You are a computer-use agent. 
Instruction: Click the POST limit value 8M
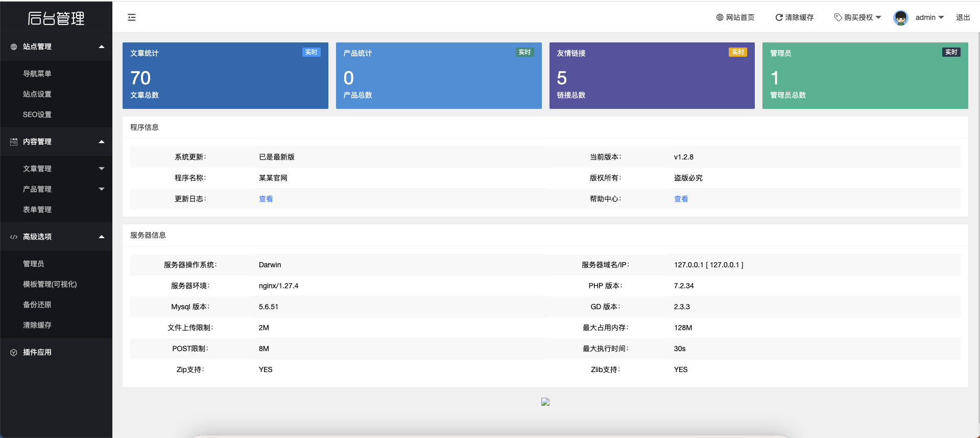pyautogui.click(x=264, y=349)
